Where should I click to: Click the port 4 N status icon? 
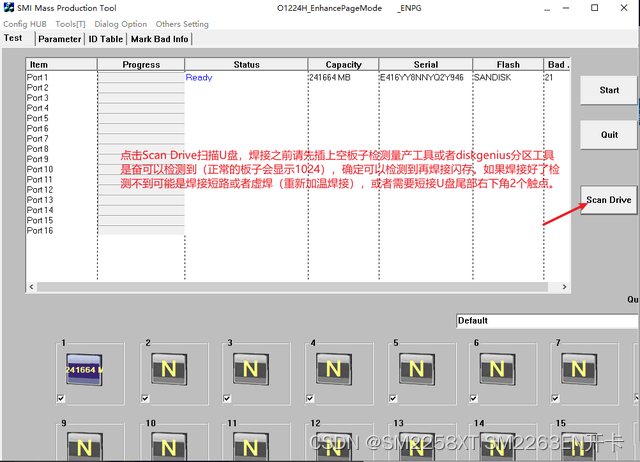click(334, 369)
